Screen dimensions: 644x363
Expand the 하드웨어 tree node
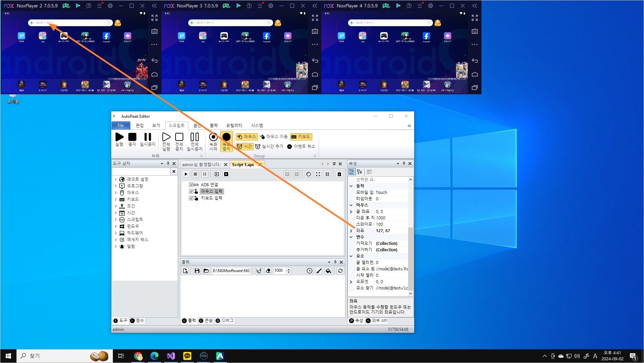click(116, 233)
